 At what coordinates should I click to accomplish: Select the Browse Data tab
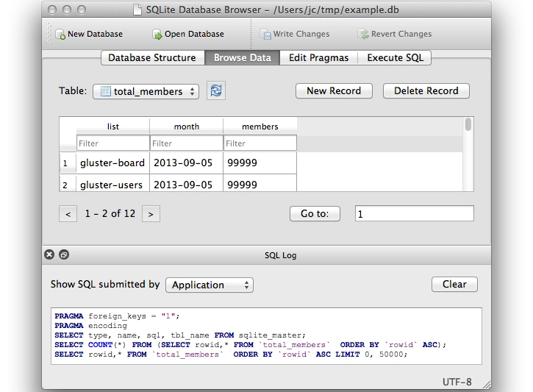(243, 57)
